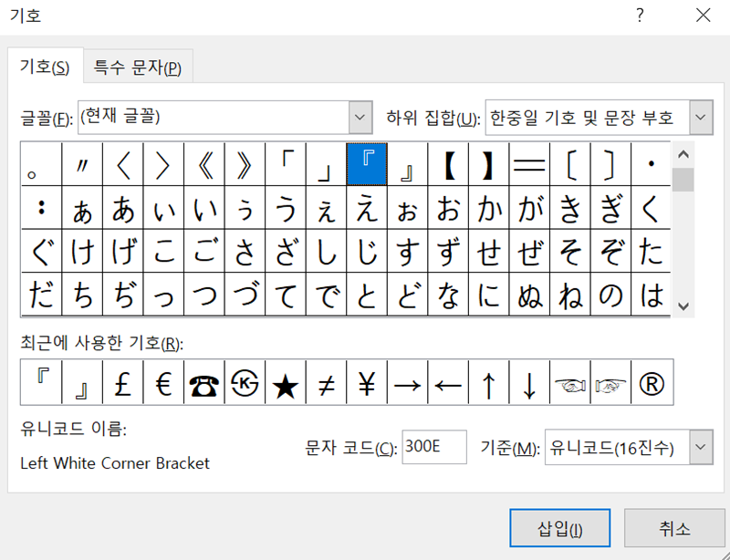Choose the left black lenticular bracket 【
Image resolution: width=730 pixels, height=560 pixels.
coord(448,164)
